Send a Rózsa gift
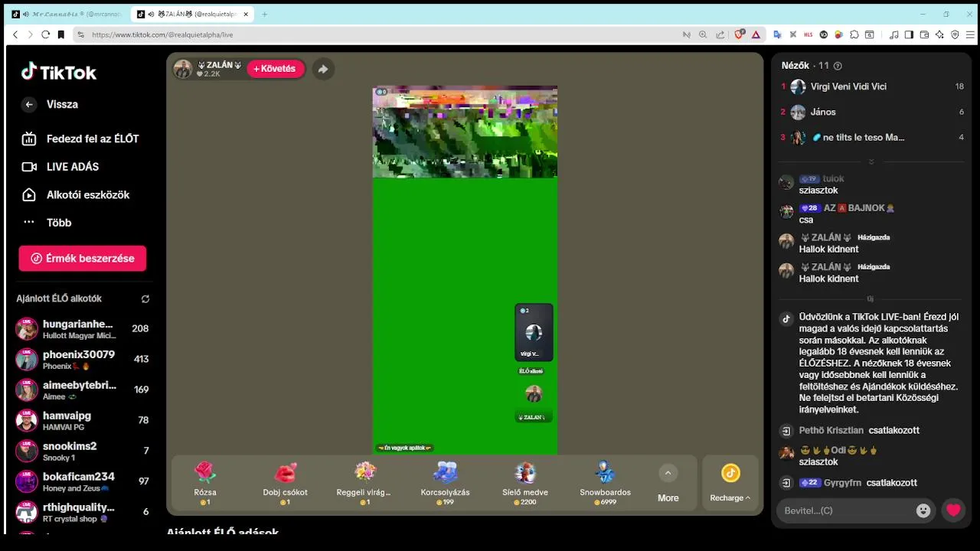 [x=205, y=483]
